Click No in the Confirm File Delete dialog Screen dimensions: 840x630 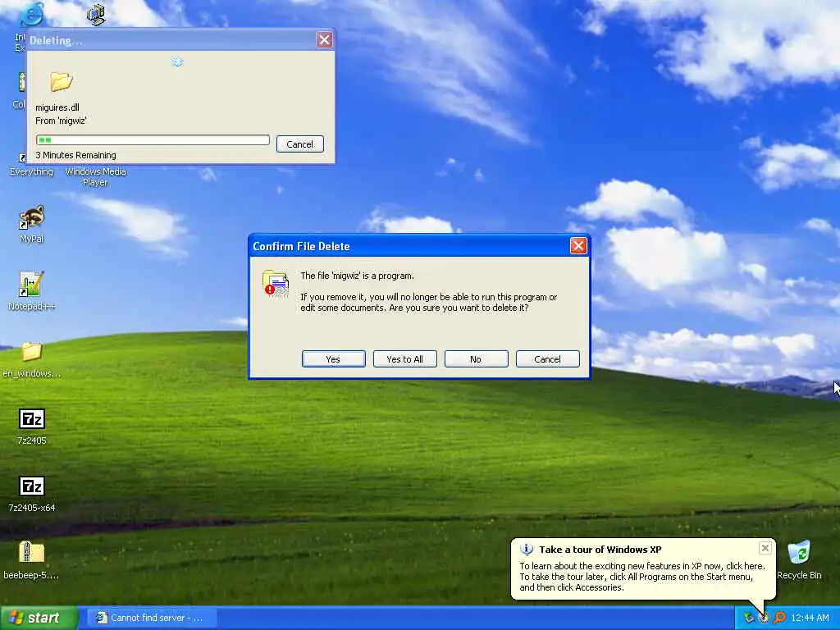[476, 359]
